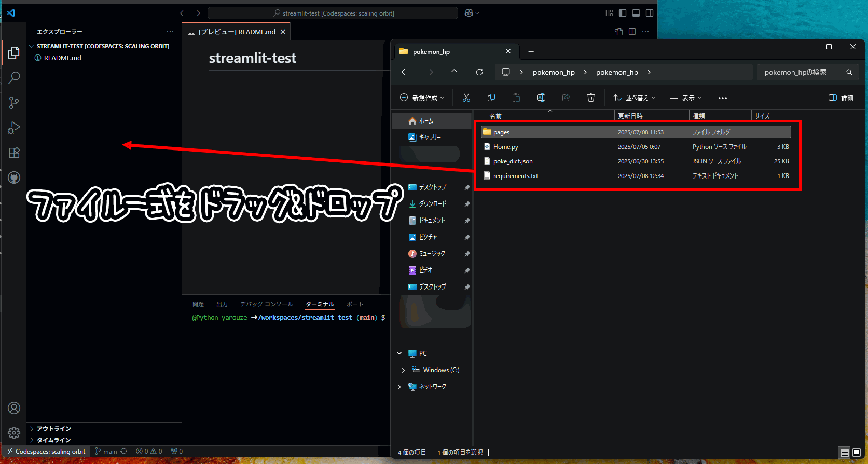Image resolution: width=868 pixels, height=464 pixels.
Task: Go back in VS Code navigation history
Action: coord(183,13)
